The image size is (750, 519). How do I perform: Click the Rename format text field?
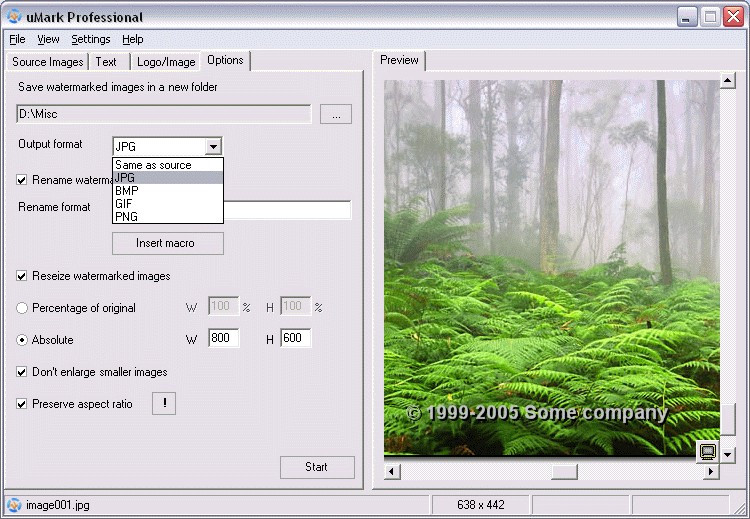pos(287,210)
